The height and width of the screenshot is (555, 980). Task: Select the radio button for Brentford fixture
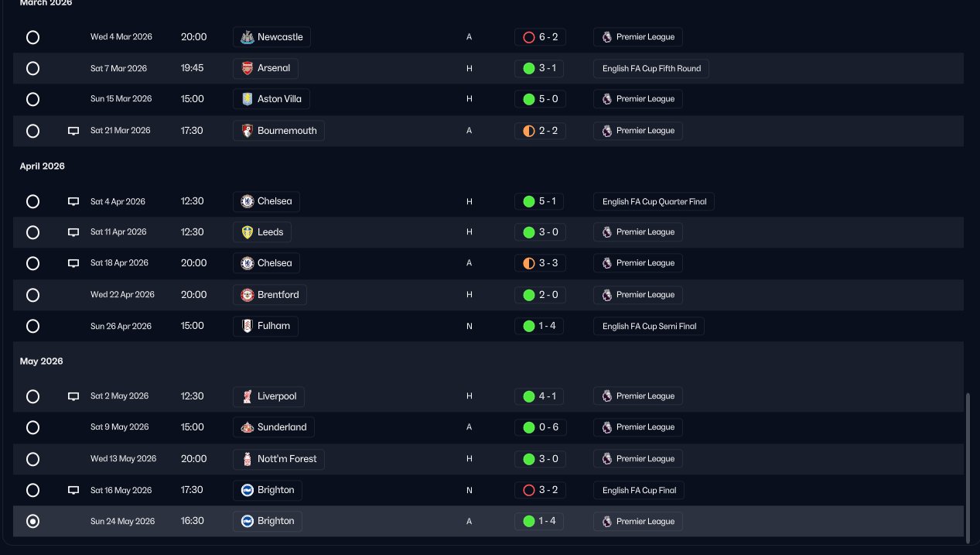(32, 295)
